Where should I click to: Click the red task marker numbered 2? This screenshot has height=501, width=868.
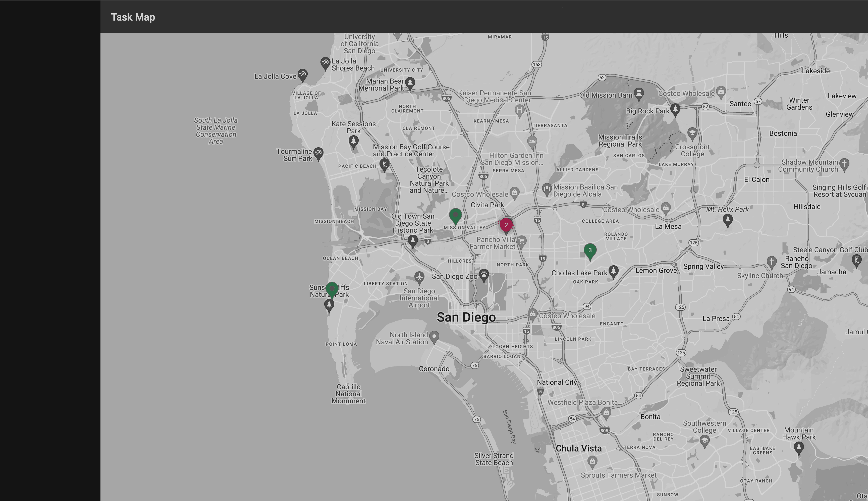[x=506, y=225]
